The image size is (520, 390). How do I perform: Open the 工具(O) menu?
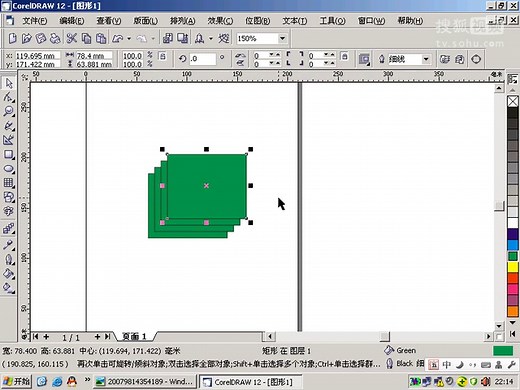(x=332, y=21)
